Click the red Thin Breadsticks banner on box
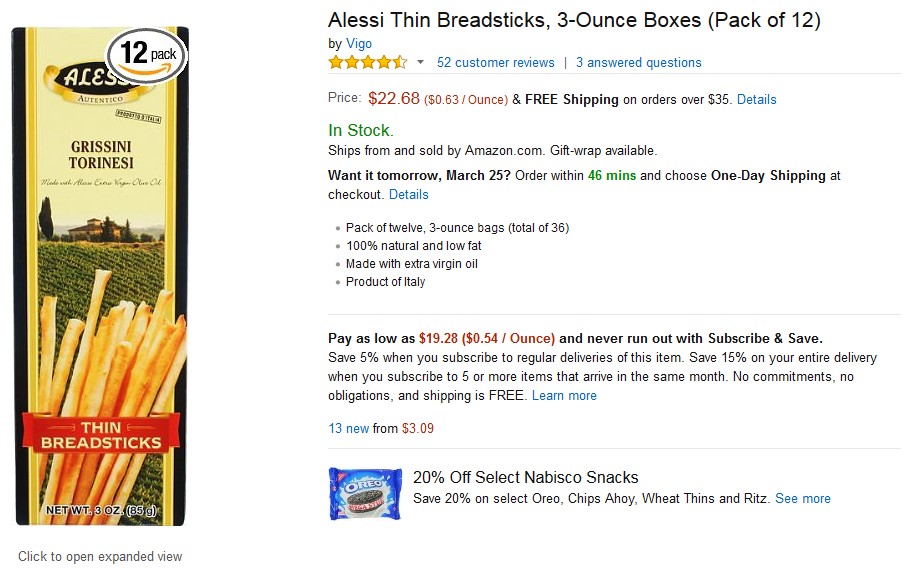The height and width of the screenshot is (568, 917). [101, 433]
